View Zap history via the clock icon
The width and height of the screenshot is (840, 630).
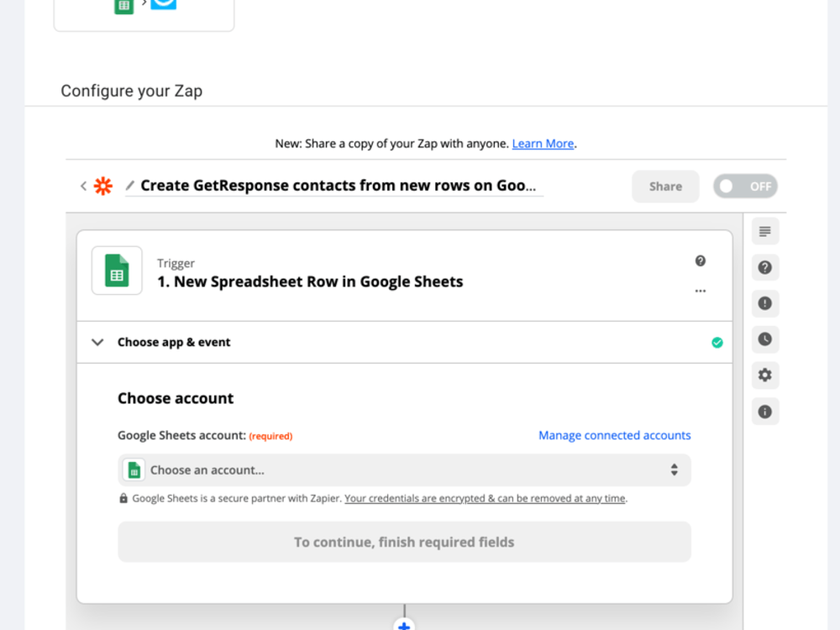pyautogui.click(x=764, y=339)
